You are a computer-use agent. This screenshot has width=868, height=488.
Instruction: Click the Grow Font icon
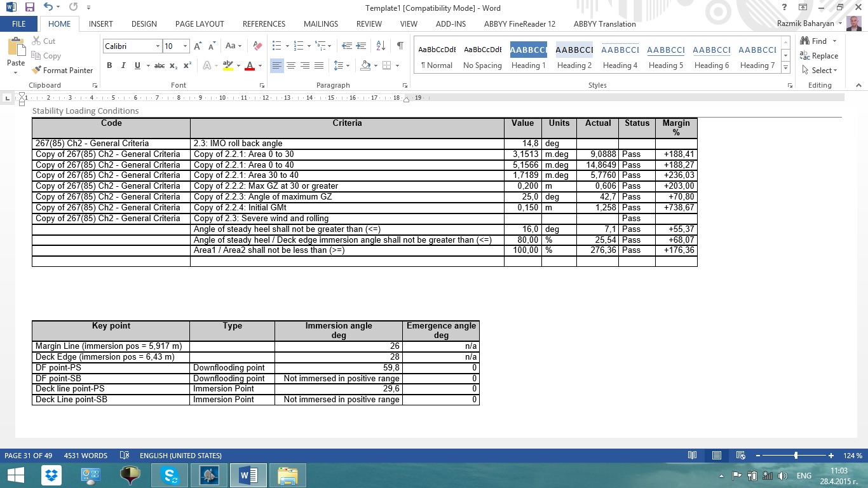(198, 46)
